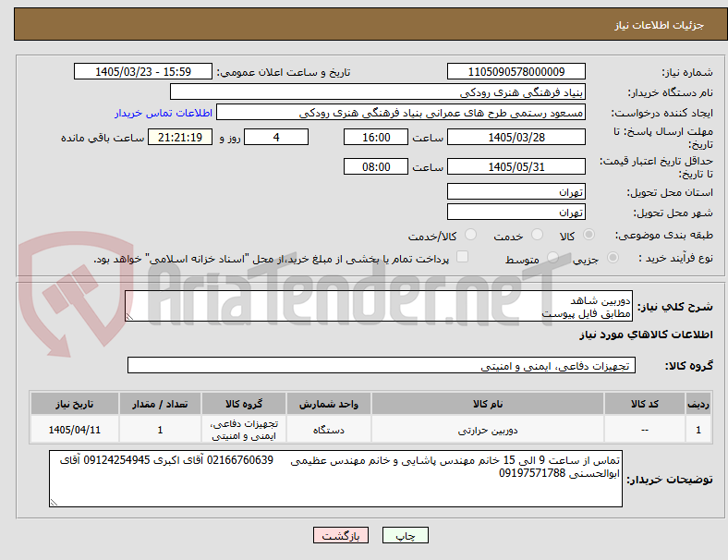Toggle the اسناد خزانه اسلامی payment checkbox
This screenshot has width=728, height=560.
463,257
